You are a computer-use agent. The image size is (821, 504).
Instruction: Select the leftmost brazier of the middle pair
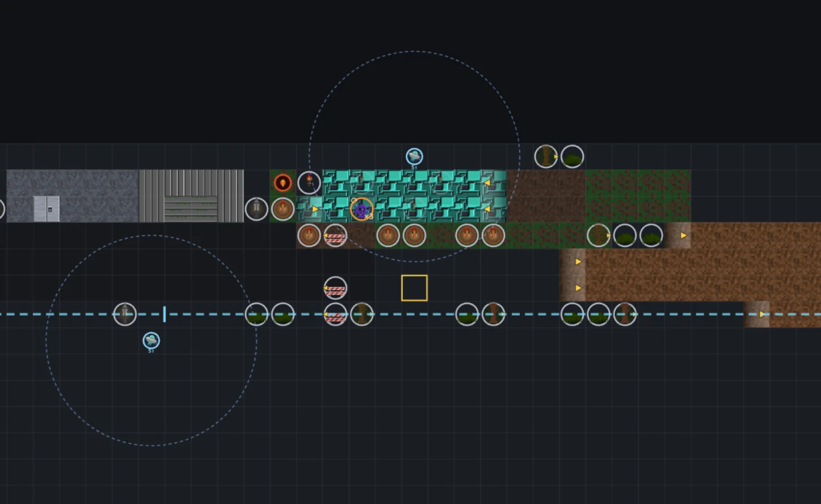(388, 235)
